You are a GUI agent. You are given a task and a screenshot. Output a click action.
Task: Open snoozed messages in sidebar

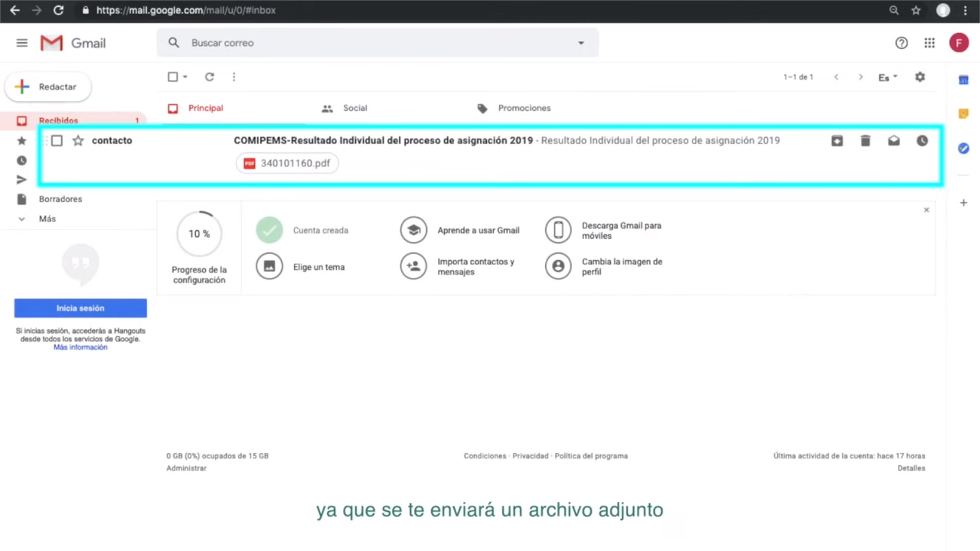[x=21, y=160]
